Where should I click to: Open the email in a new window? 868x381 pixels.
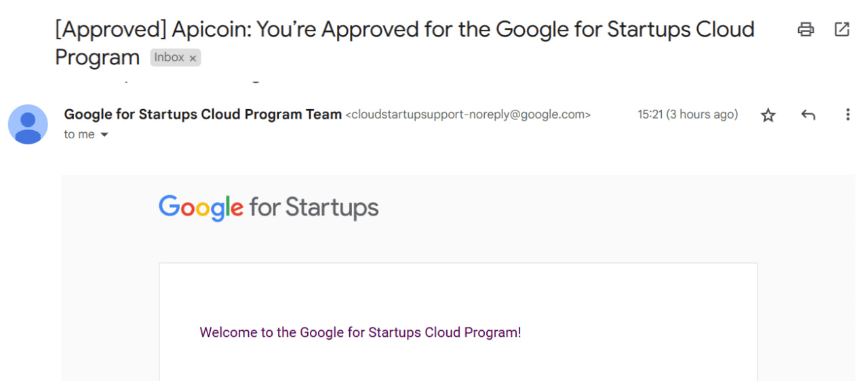(842, 29)
